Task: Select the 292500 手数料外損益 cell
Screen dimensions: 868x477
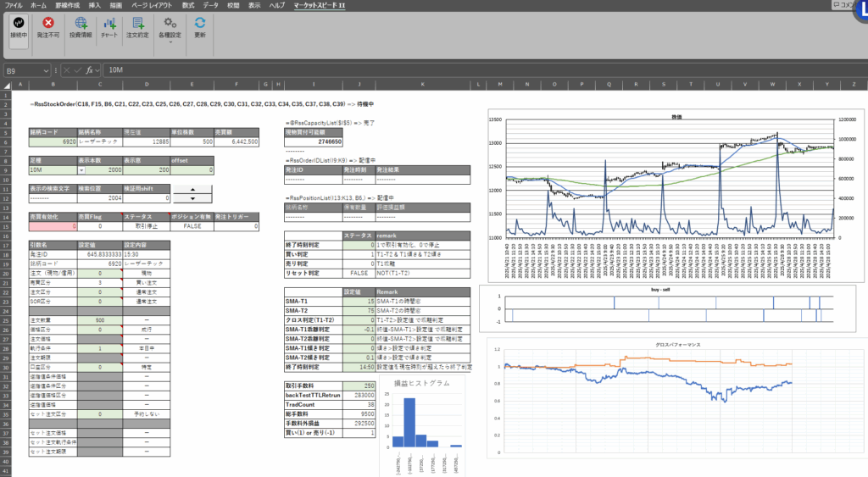Action: [x=359, y=424]
